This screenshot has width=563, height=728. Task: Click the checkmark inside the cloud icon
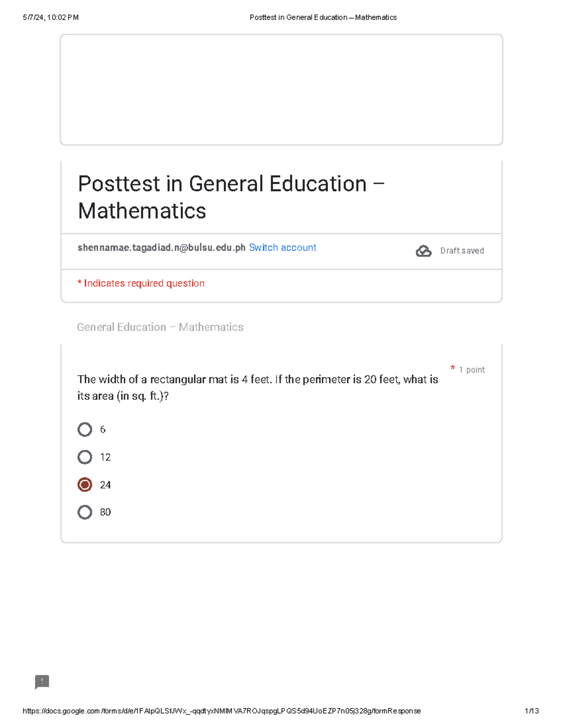point(424,251)
